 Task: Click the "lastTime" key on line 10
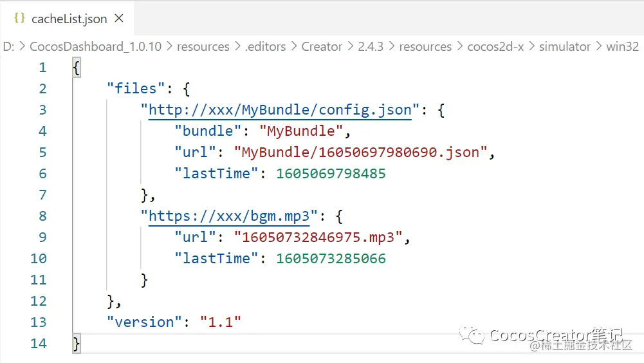[216, 259]
